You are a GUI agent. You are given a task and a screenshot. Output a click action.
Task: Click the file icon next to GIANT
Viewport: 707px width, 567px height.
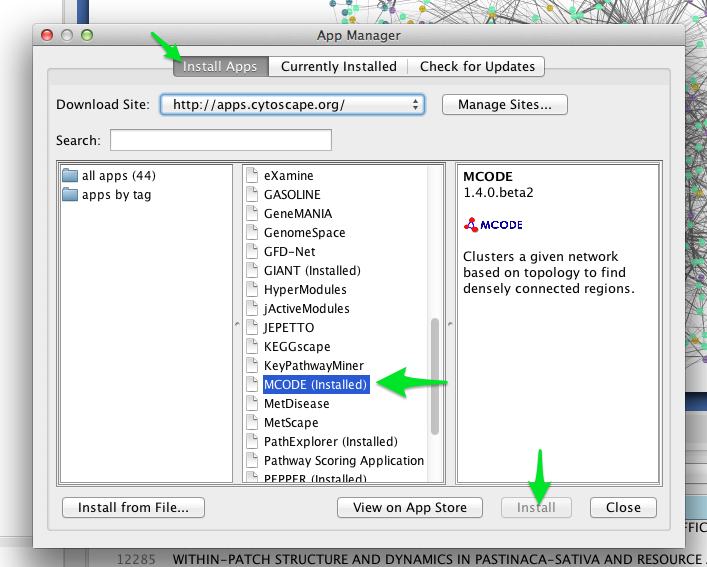[x=252, y=270]
